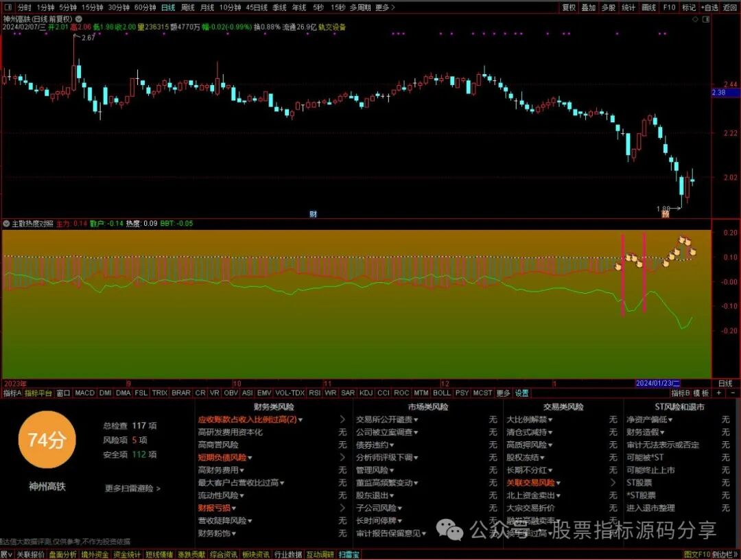Zoom out with the − button by 模板
741x560 pixels.
(x=733, y=393)
